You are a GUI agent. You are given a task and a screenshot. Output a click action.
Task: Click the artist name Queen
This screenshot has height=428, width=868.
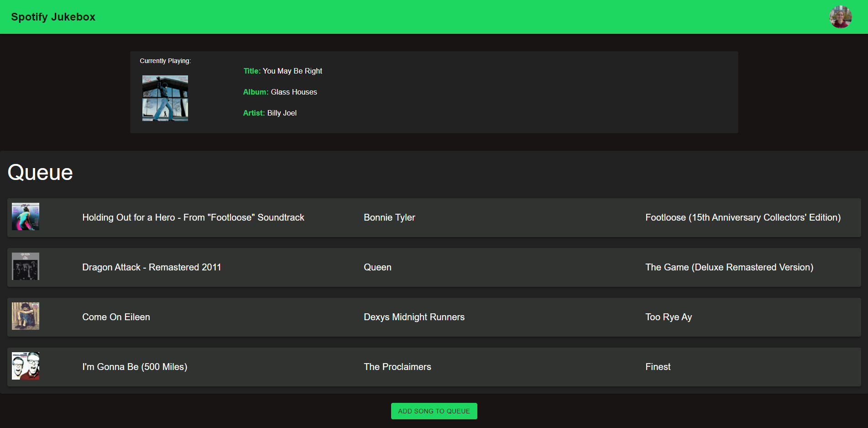(x=377, y=267)
